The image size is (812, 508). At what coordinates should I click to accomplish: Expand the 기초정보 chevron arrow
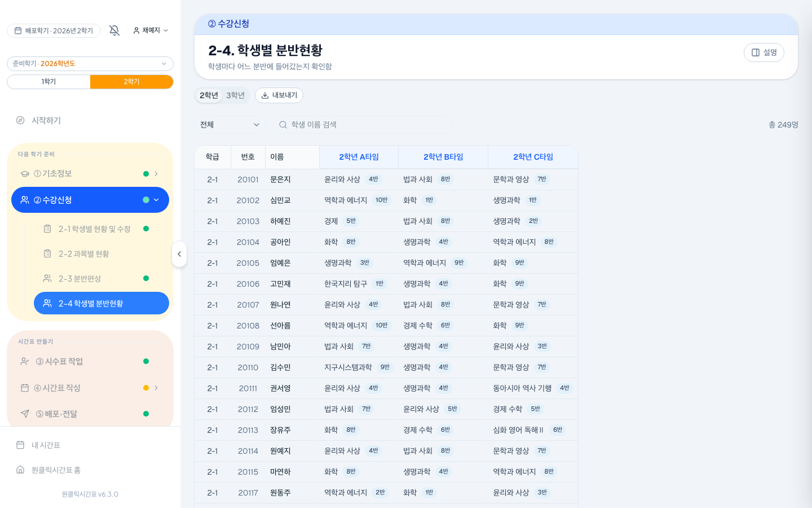(x=156, y=174)
